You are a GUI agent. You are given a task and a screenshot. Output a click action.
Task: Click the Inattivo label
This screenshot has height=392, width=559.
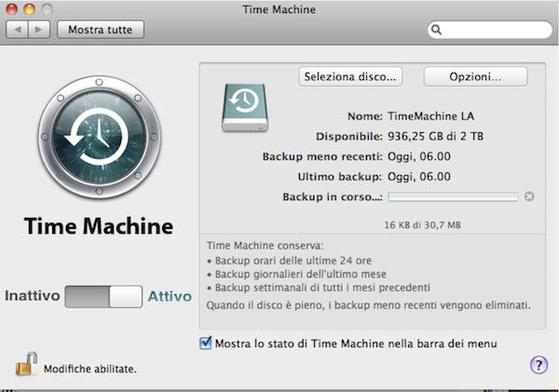(32, 296)
